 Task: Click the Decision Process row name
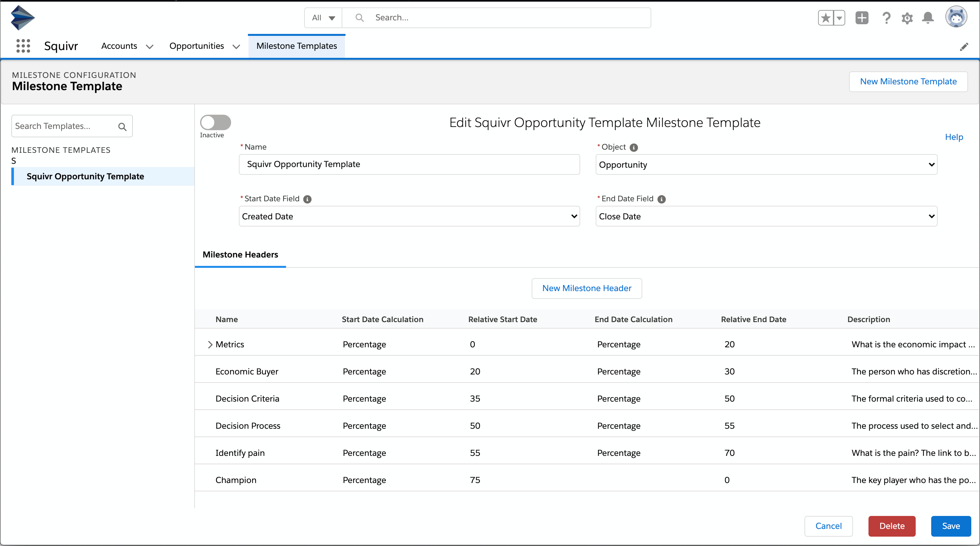(x=248, y=426)
